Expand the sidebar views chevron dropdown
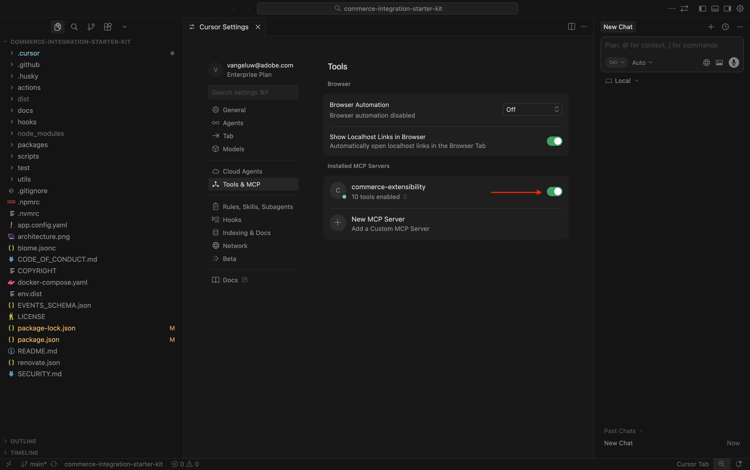750x470 pixels. pyautogui.click(x=124, y=27)
